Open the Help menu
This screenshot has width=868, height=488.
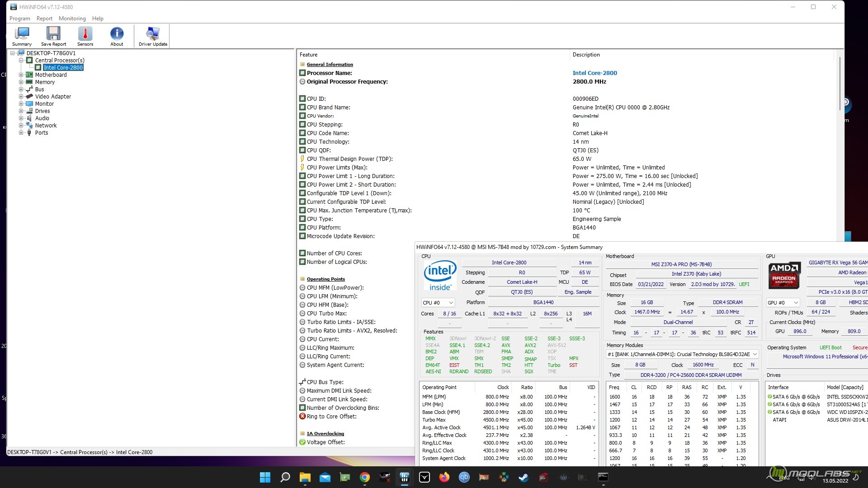coord(98,19)
